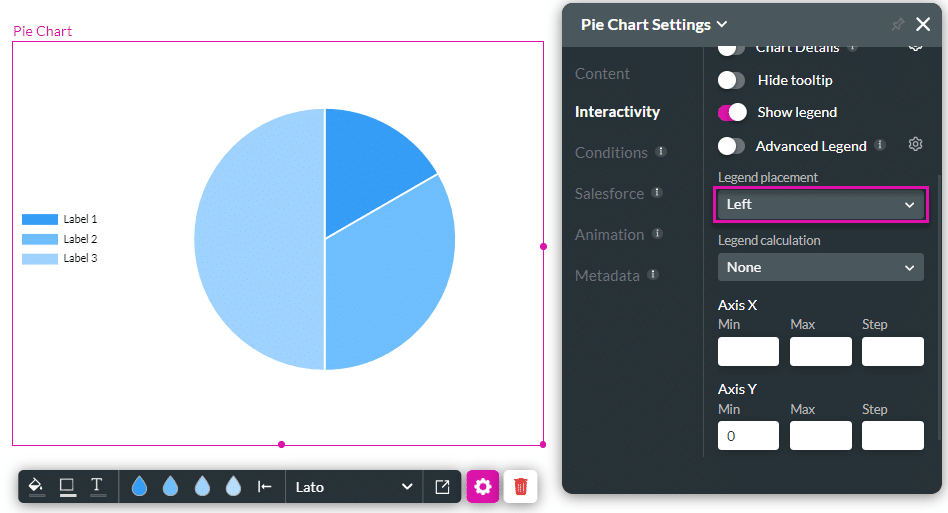Viewport: 948px width, 513px height.
Task: Delete the chart using the trash icon
Action: tap(520, 487)
